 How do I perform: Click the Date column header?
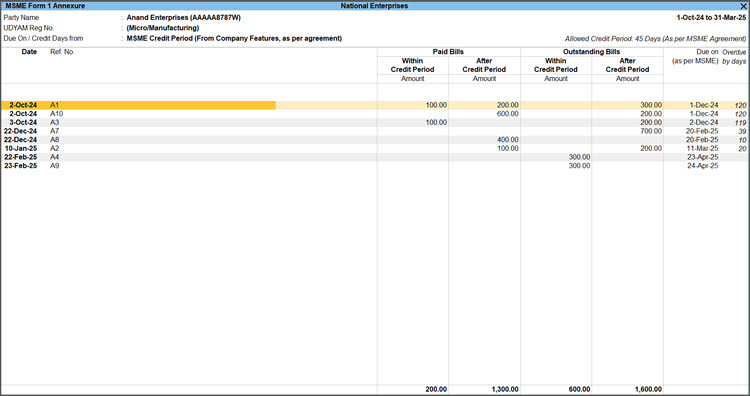(29, 52)
